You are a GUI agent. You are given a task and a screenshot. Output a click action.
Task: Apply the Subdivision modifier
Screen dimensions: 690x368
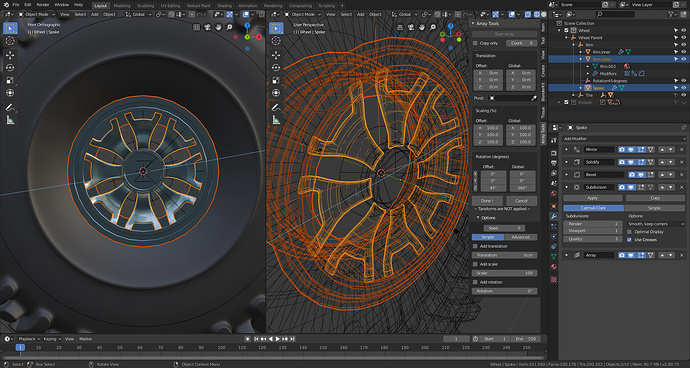point(593,199)
